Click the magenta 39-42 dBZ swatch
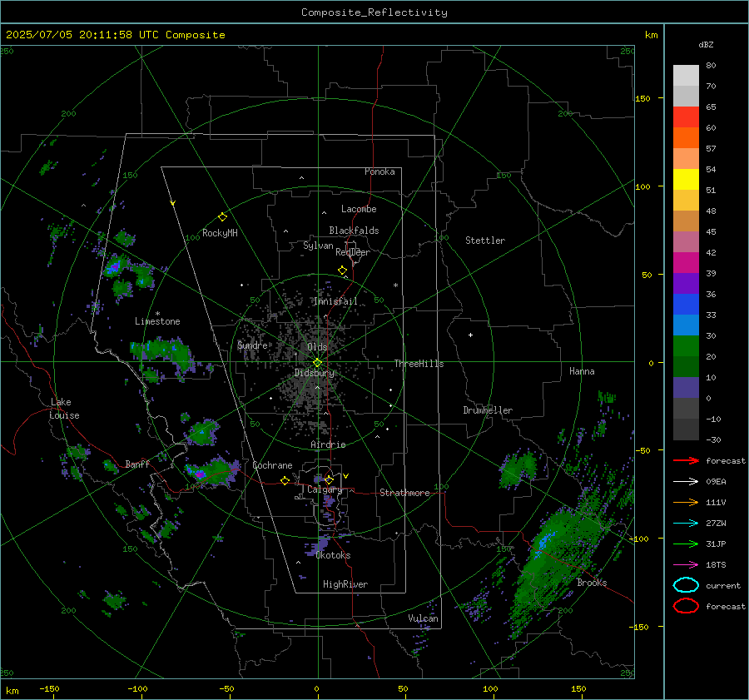749x700 pixels. (x=686, y=263)
